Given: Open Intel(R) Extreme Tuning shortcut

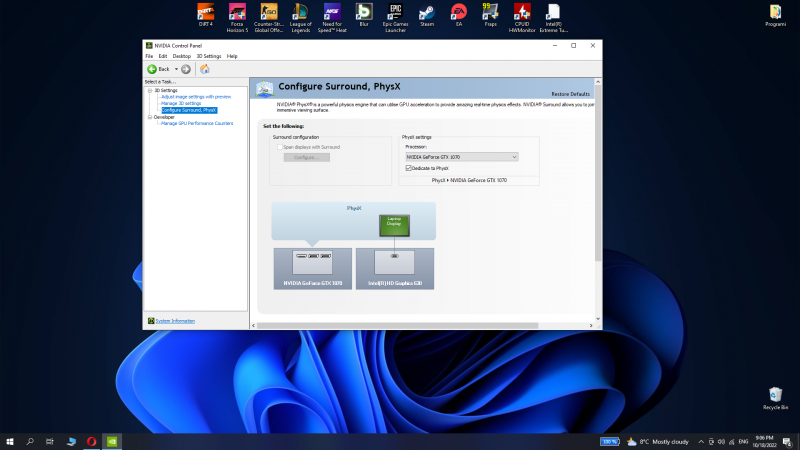Looking at the screenshot, I should pos(554,18).
